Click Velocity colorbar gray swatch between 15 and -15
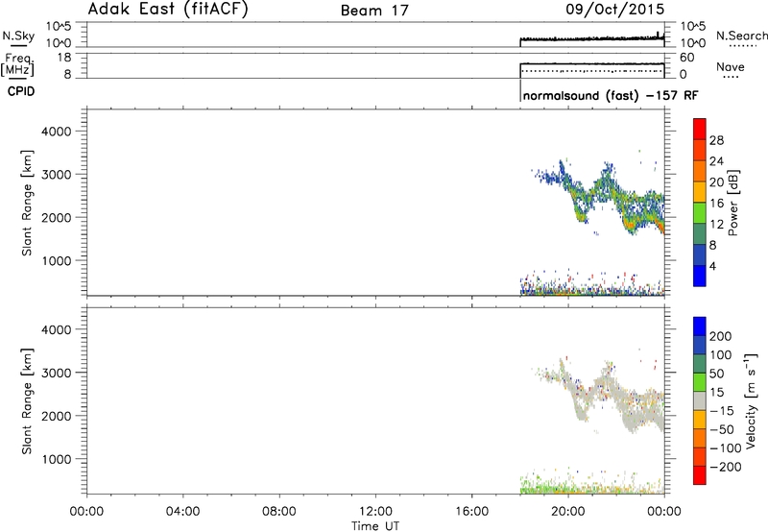 click(x=700, y=401)
